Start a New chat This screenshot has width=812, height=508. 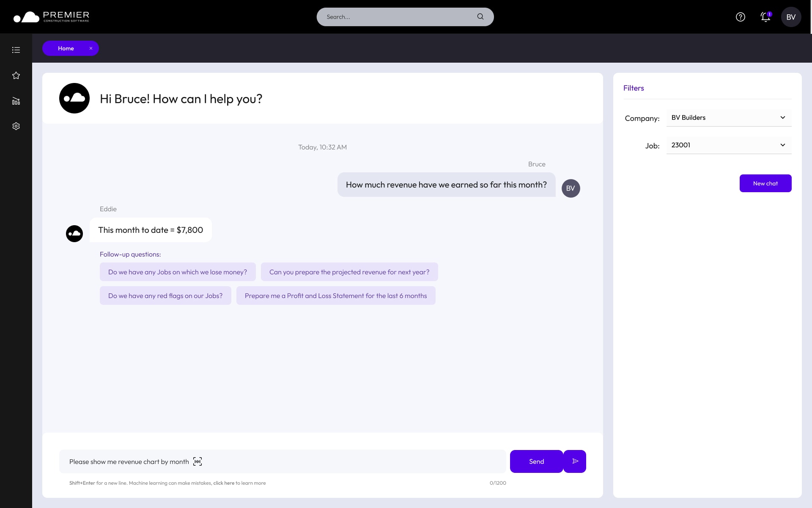765,183
